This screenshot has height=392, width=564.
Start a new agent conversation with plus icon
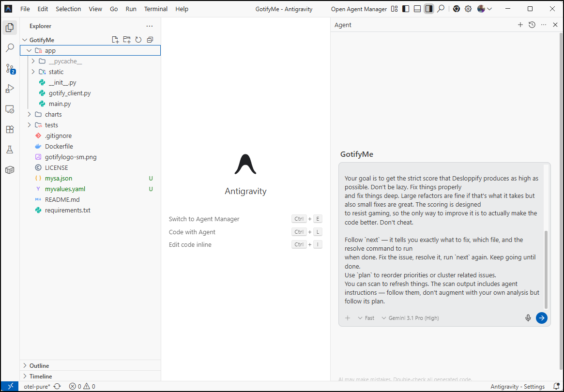click(520, 25)
